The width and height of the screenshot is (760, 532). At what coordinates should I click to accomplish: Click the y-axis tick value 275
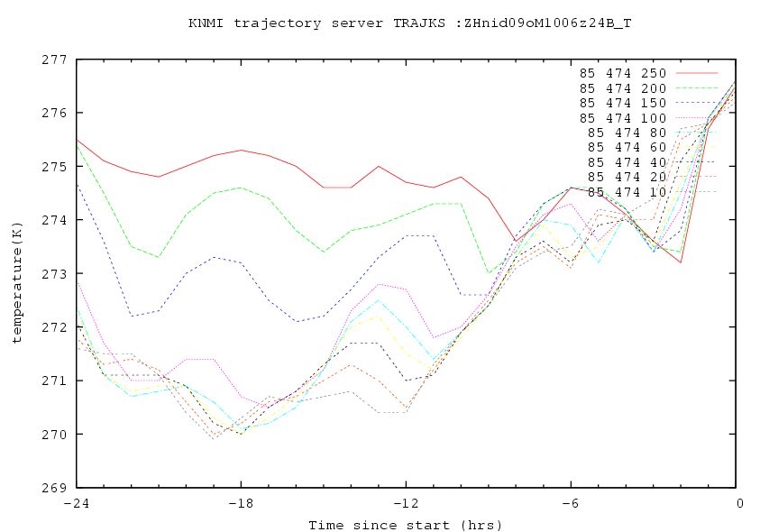(x=54, y=166)
